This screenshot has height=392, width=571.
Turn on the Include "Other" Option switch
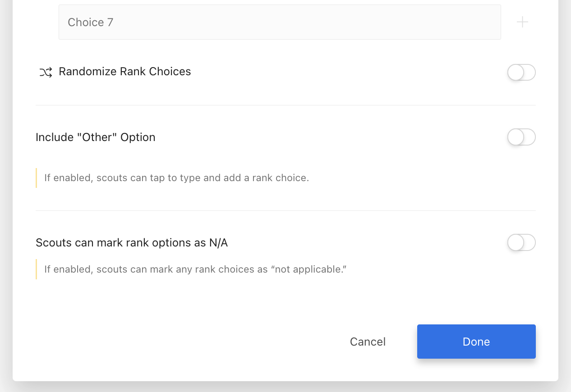pyautogui.click(x=521, y=137)
